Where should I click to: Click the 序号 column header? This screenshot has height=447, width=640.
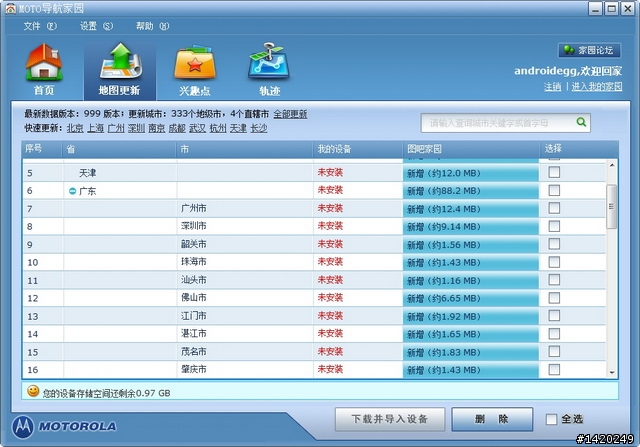[x=42, y=149]
